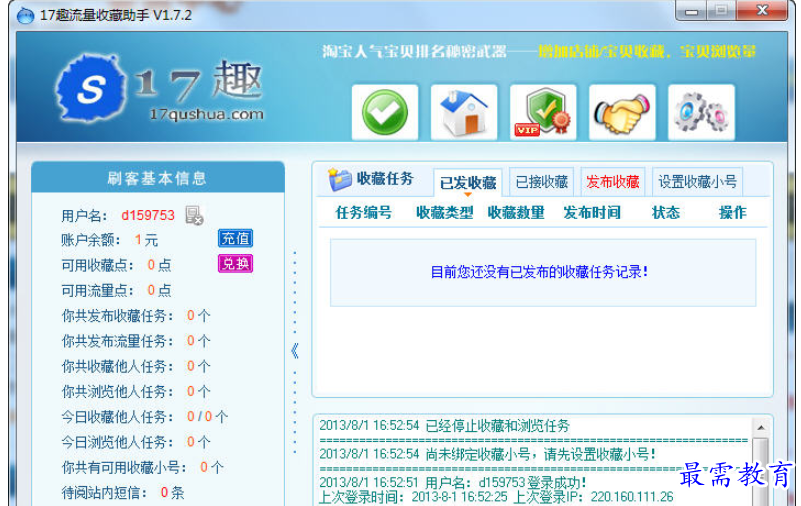Close the 17趣流量收藏助手 window
The image size is (801, 506).
coord(762,11)
